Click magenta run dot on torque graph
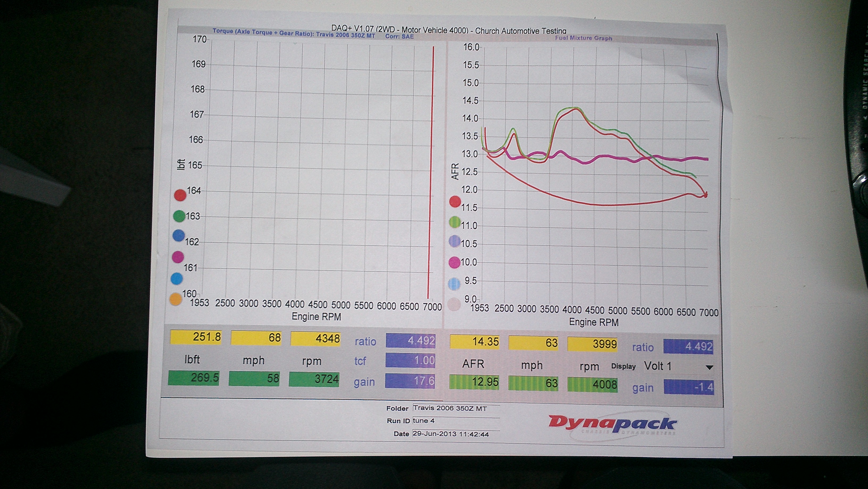Screen dimensions: 868x489 [x=178, y=257]
